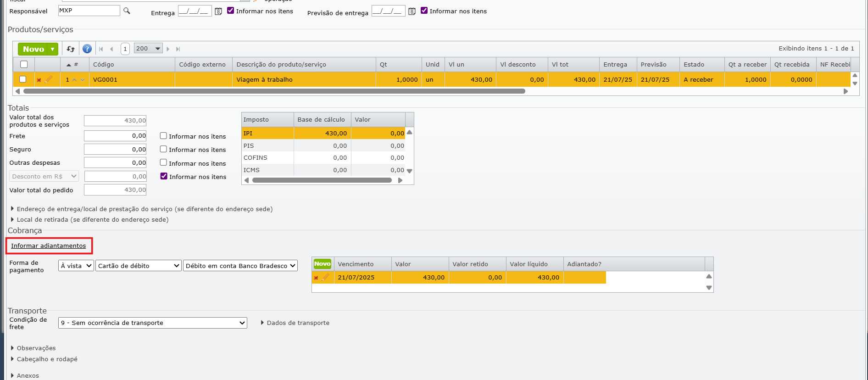Move item 1 up in the products list
The height and width of the screenshot is (380, 868).
coord(74,80)
